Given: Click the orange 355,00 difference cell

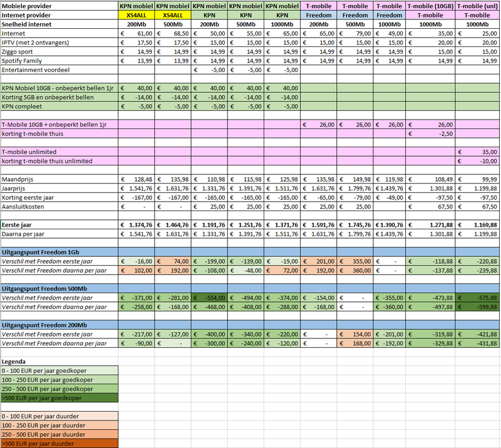Looking at the screenshot, I should tap(355, 261).
